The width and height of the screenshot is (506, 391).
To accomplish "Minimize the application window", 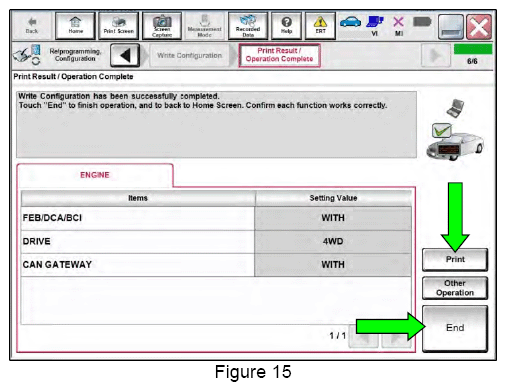I will point(451,27).
